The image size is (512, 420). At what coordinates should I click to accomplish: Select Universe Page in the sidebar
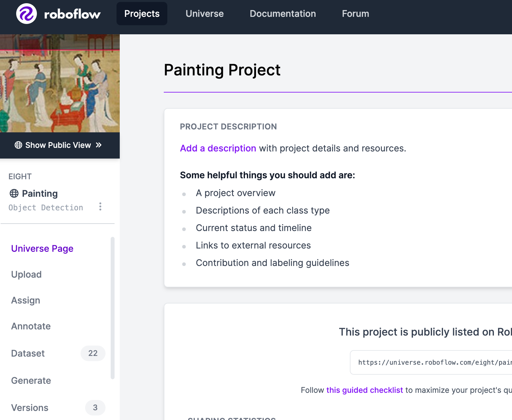pos(42,249)
